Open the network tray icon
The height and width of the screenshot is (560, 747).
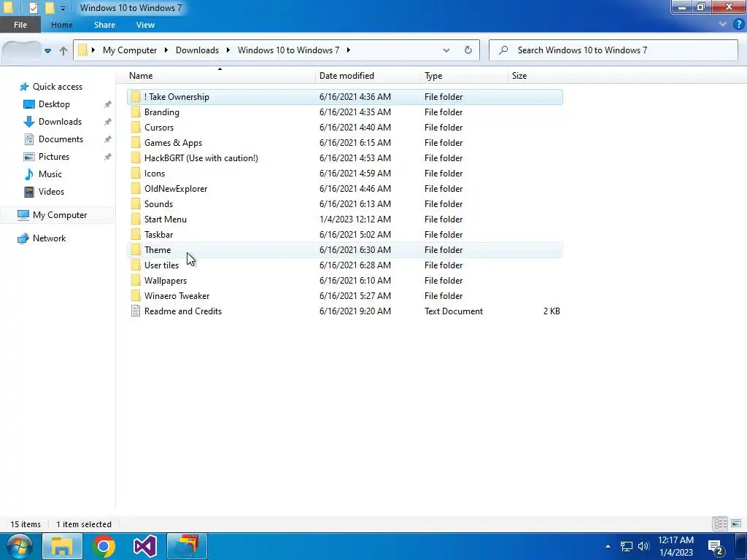[x=627, y=546]
